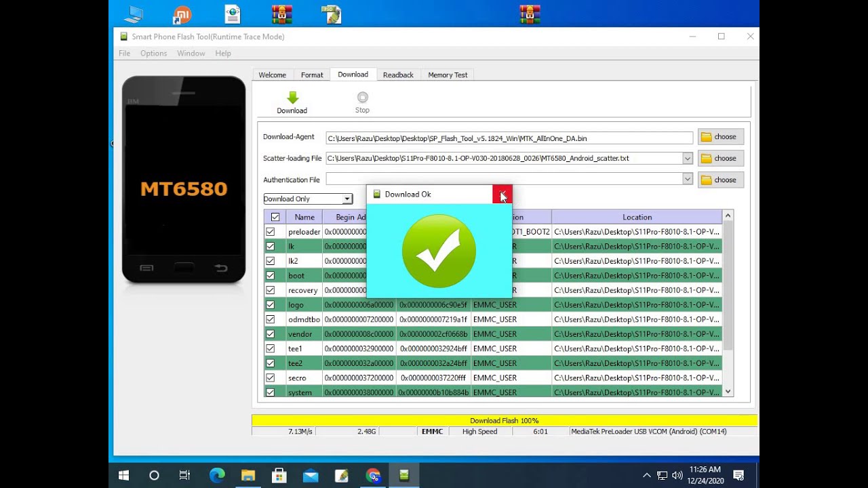
Task: Open Cortana search circle on the taskbar
Action: (x=154, y=476)
